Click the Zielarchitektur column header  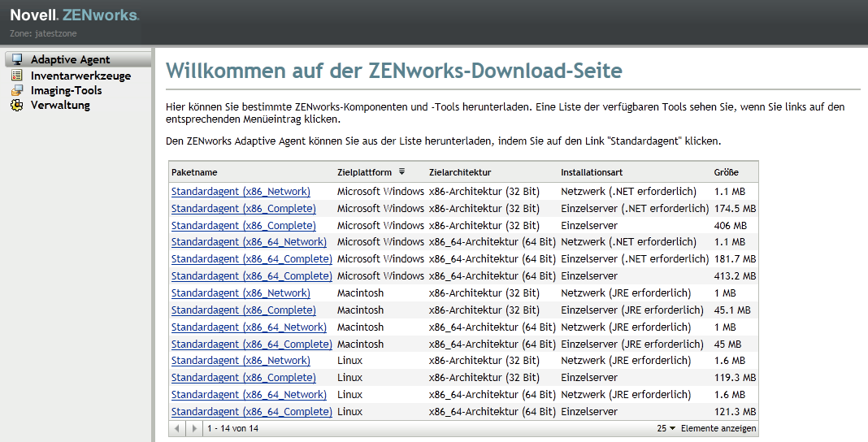click(x=460, y=172)
